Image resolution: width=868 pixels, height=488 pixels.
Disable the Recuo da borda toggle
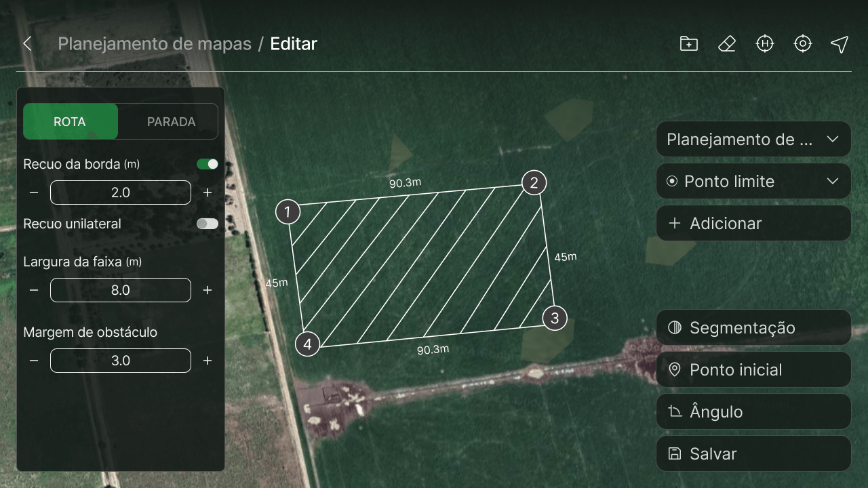pos(208,164)
